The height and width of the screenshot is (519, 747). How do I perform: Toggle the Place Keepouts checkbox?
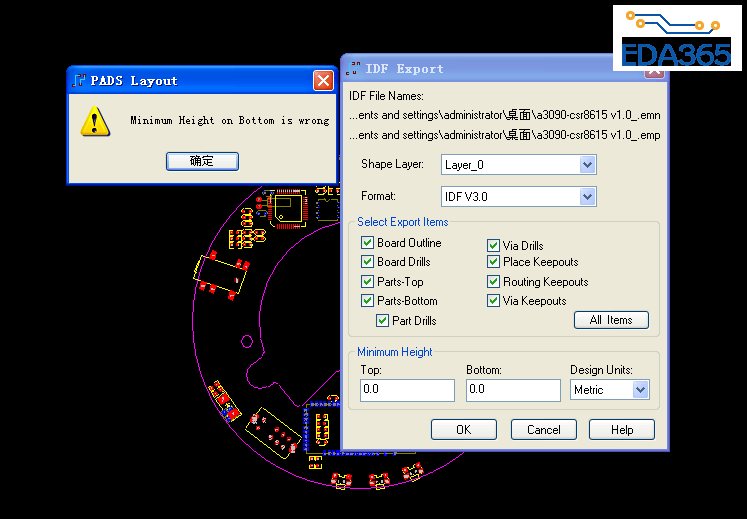tap(493, 262)
